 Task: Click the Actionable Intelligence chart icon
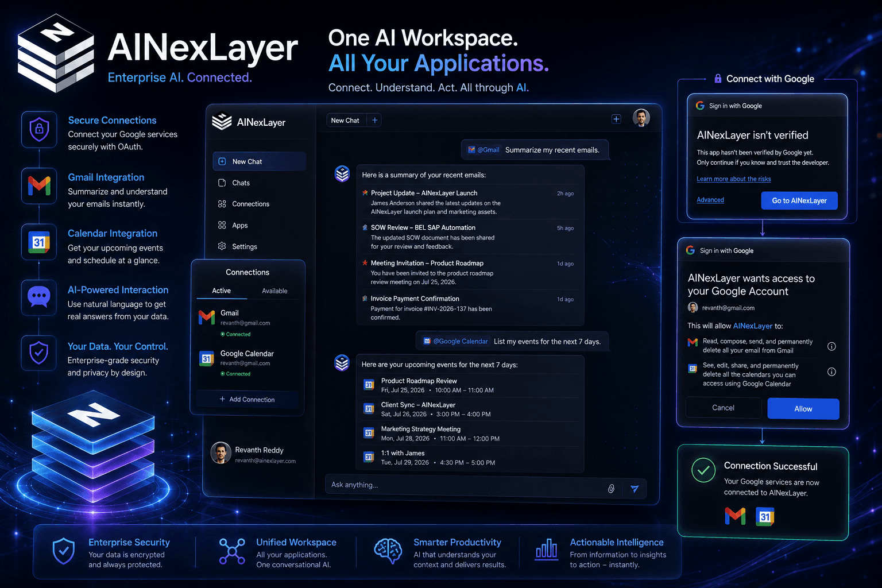point(547,549)
